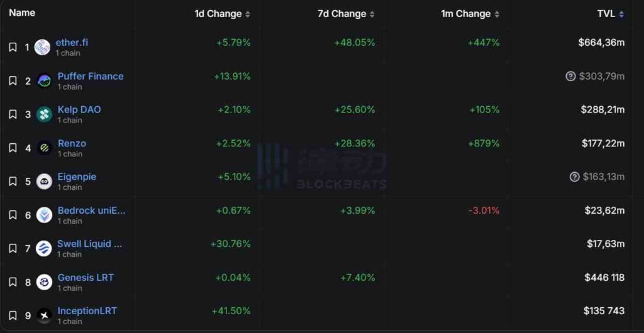The height and width of the screenshot is (333, 644).
Task: Open the Renzo protocol link
Action: click(x=72, y=143)
